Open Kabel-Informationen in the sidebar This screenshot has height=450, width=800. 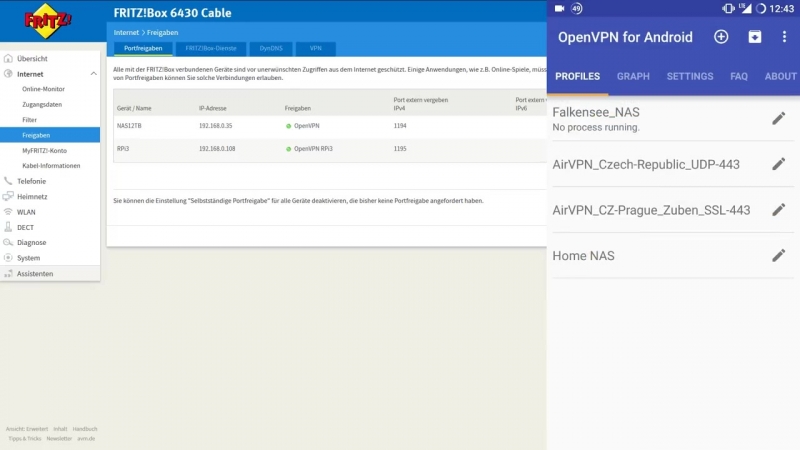[x=51, y=165]
